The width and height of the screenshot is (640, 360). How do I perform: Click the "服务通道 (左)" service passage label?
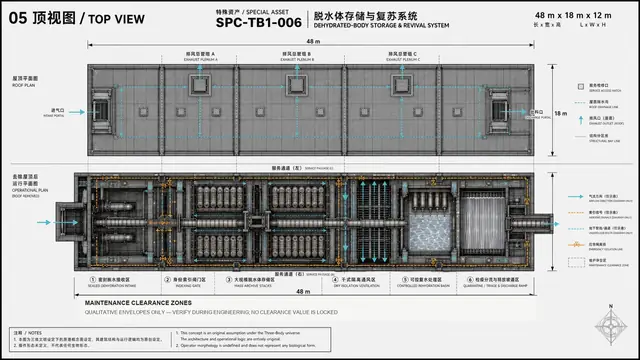click(287, 168)
